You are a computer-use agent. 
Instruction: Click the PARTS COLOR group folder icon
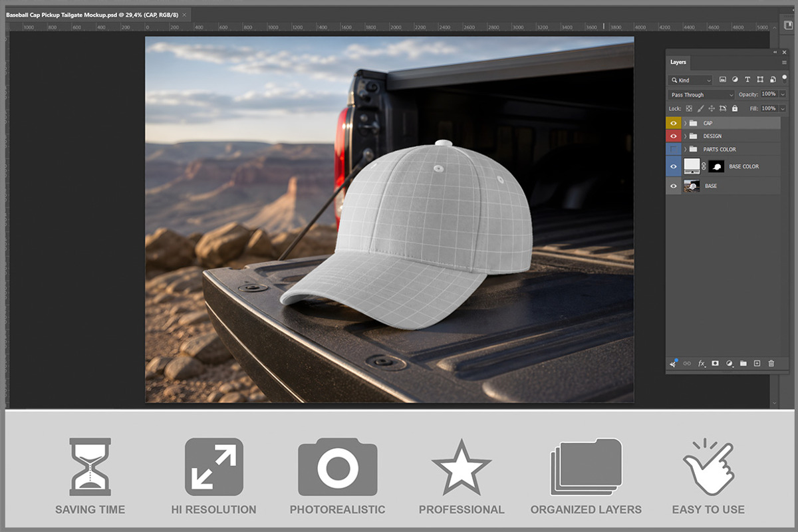tap(694, 150)
